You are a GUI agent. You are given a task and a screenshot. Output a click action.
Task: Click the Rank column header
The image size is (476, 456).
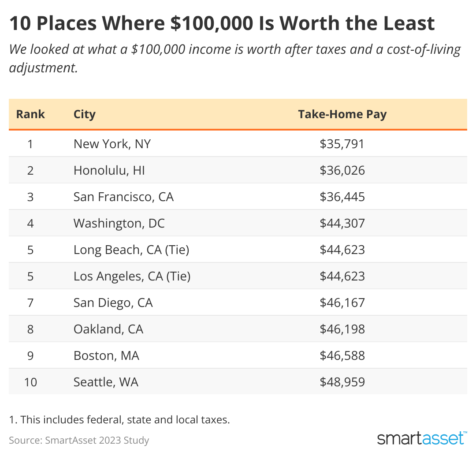[30, 114]
